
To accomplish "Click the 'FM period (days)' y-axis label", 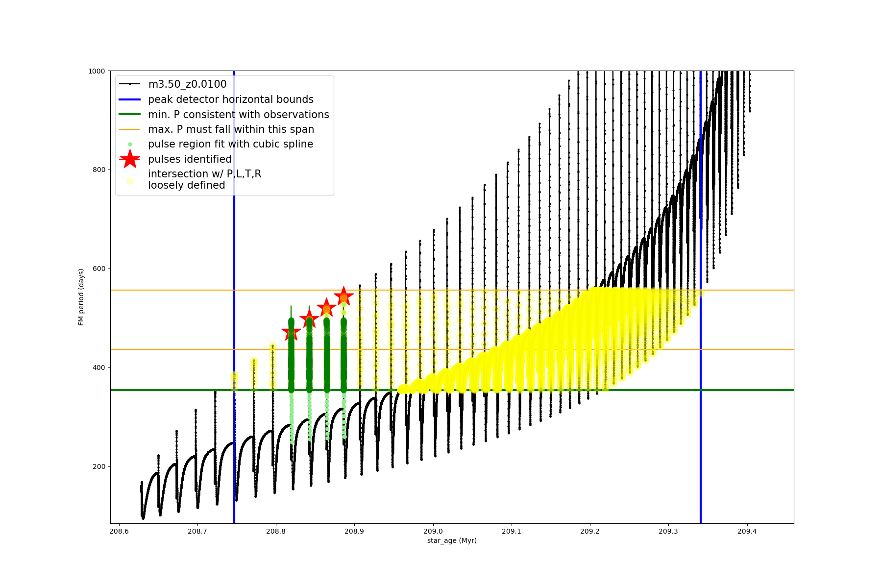I will click(81, 297).
